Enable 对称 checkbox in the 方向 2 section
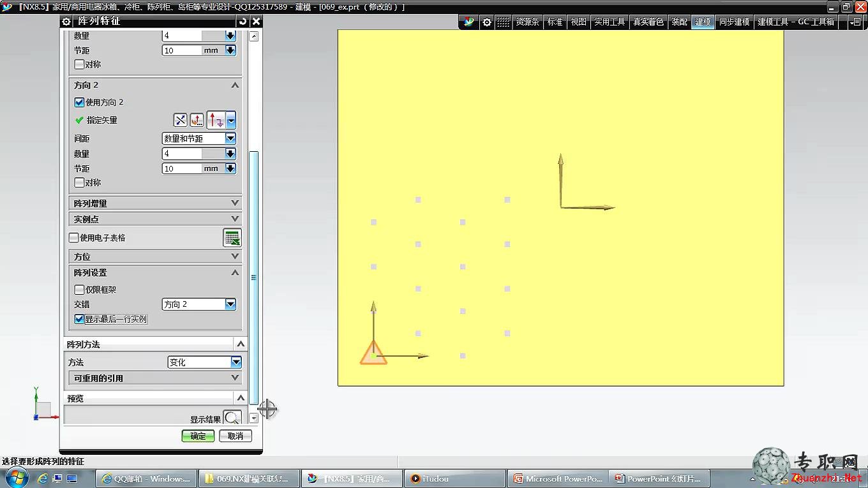The image size is (868, 488). (x=79, y=182)
